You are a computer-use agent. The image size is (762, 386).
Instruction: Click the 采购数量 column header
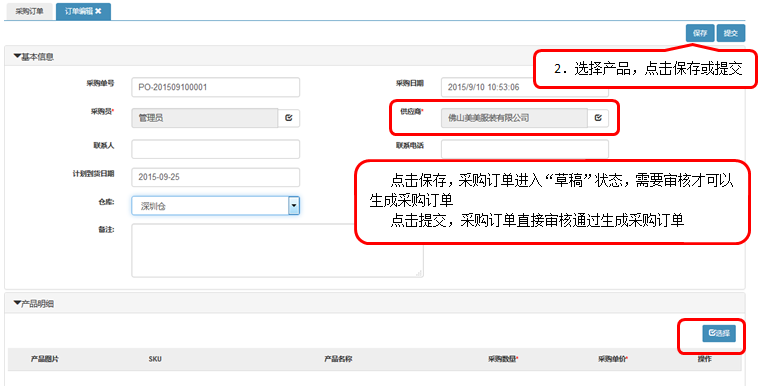(503, 359)
